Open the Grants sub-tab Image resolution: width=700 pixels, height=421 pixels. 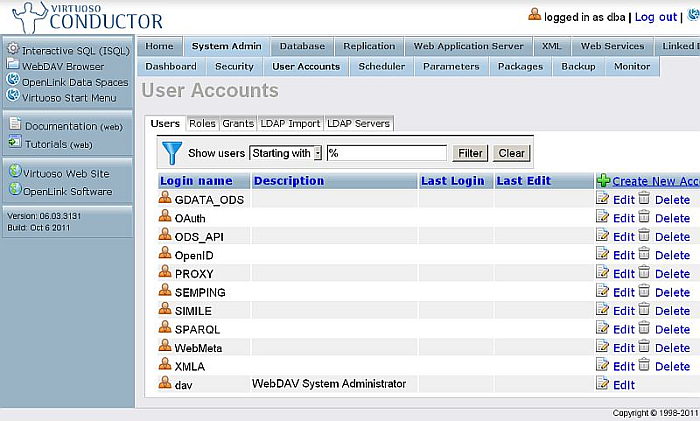point(238,124)
